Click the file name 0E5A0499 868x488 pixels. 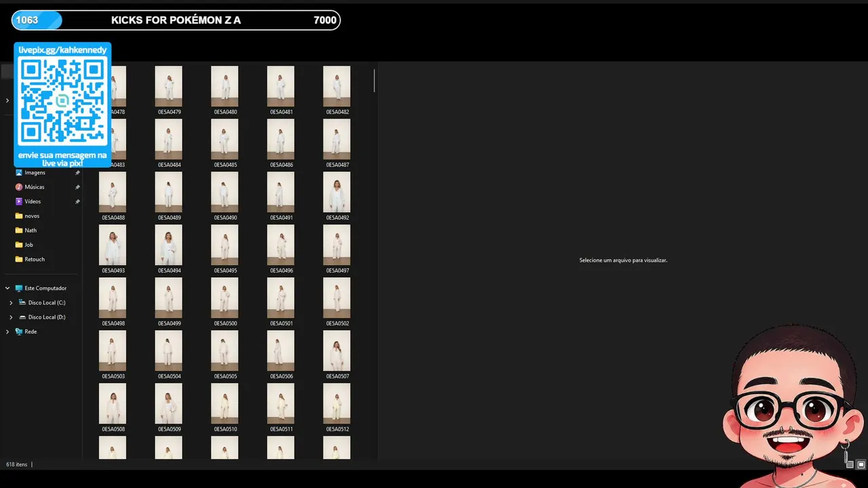tap(170, 323)
